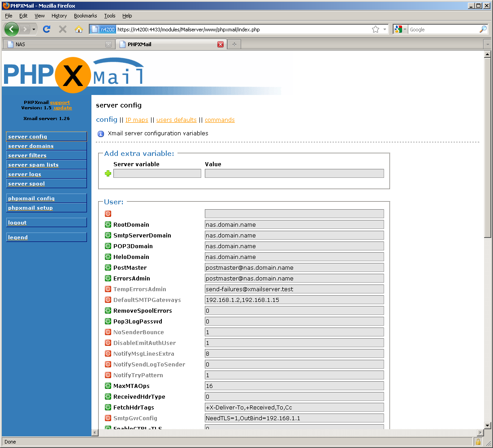Image resolution: width=493 pixels, height=448 pixels.
Task: Click the logout link
Action: pyautogui.click(x=17, y=223)
